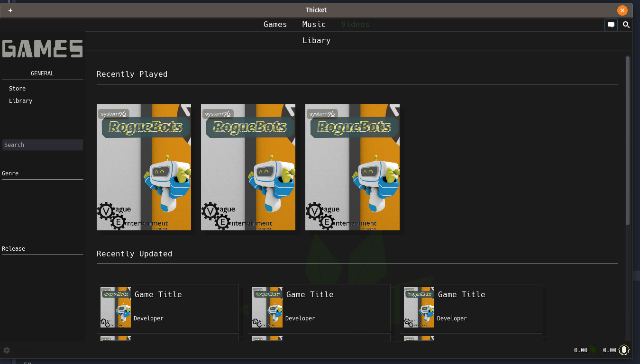Click the green leaf currency icon

pyautogui.click(x=593, y=350)
